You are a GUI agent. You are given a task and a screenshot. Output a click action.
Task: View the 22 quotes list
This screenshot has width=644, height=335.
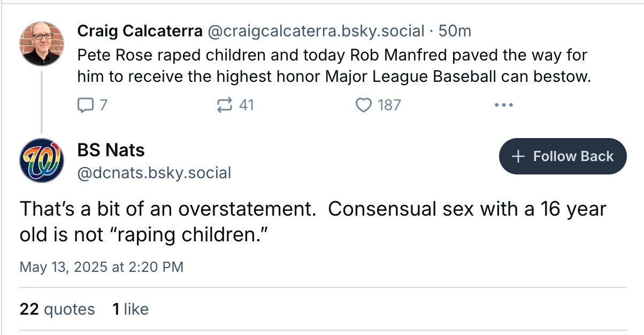(x=57, y=309)
